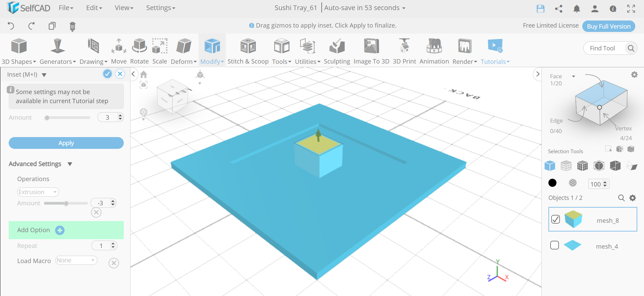Open the Modify menu

point(212,51)
